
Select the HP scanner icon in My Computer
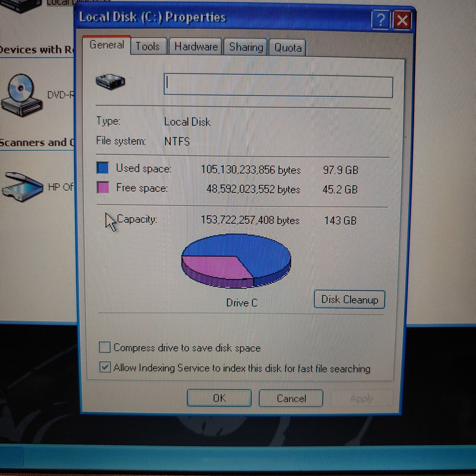22,187
